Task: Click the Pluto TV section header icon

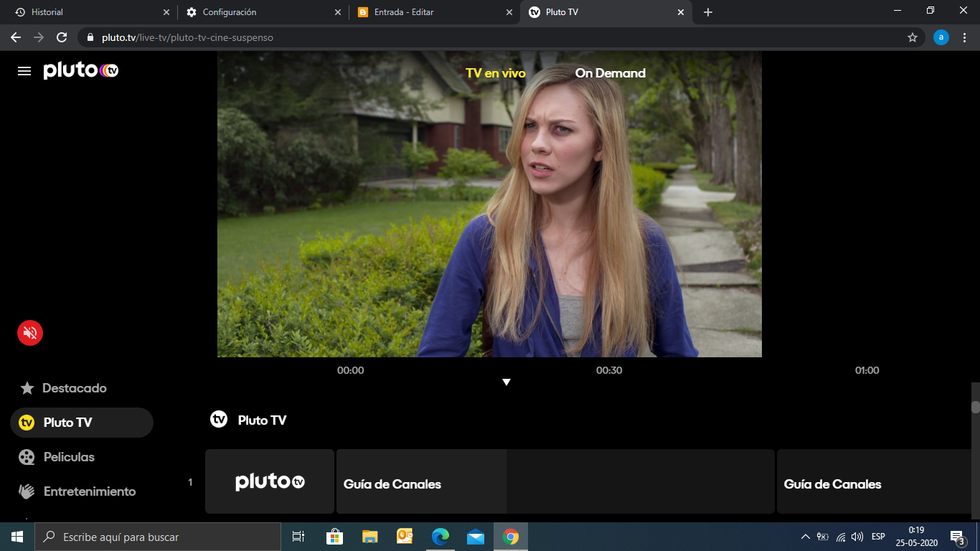Action: [219, 420]
